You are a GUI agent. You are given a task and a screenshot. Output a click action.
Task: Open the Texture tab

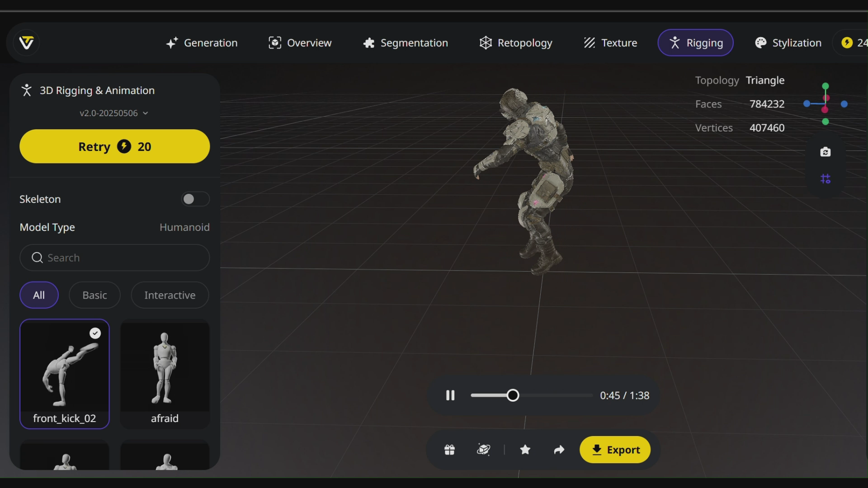point(610,43)
